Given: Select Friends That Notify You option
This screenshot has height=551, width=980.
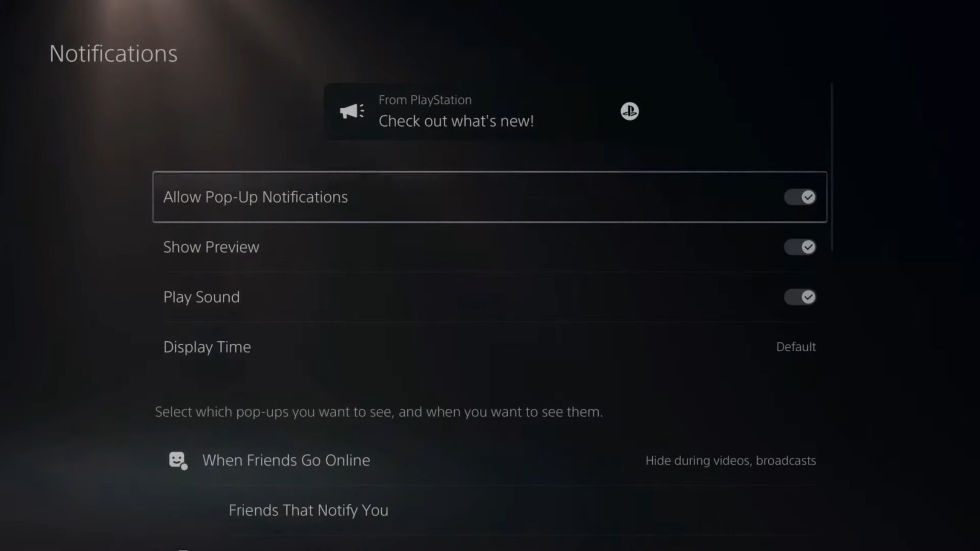Looking at the screenshot, I should [x=308, y=510].
